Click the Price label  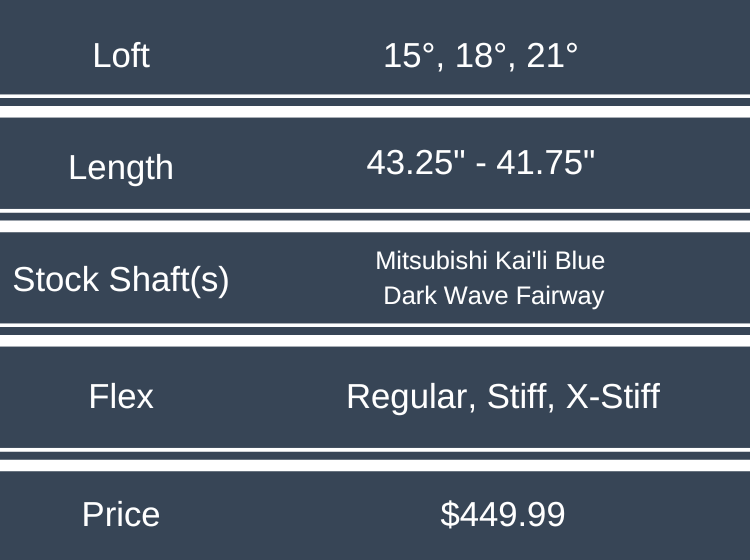click(121, 514)
